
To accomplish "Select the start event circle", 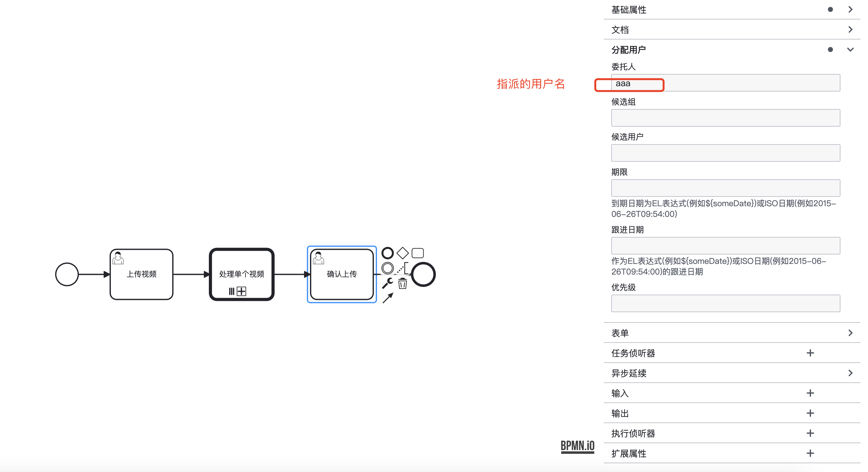I will click(x=67, y=274).
